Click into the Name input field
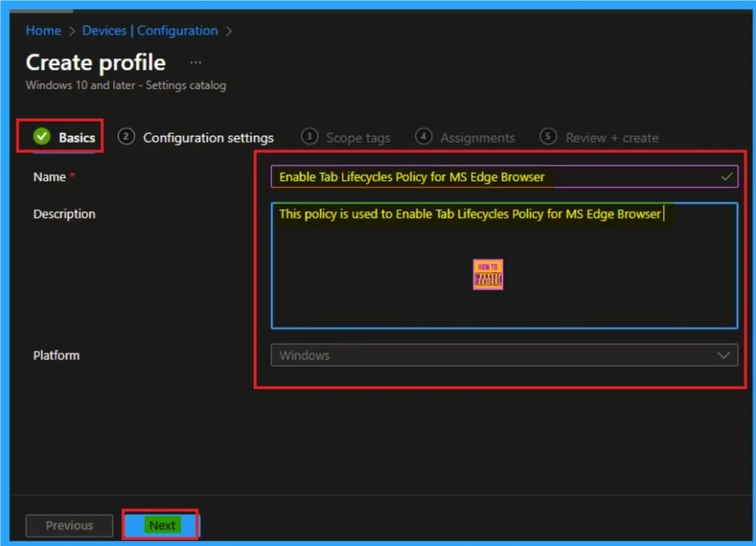Viewport: 756px width, 546px height. 504,177
